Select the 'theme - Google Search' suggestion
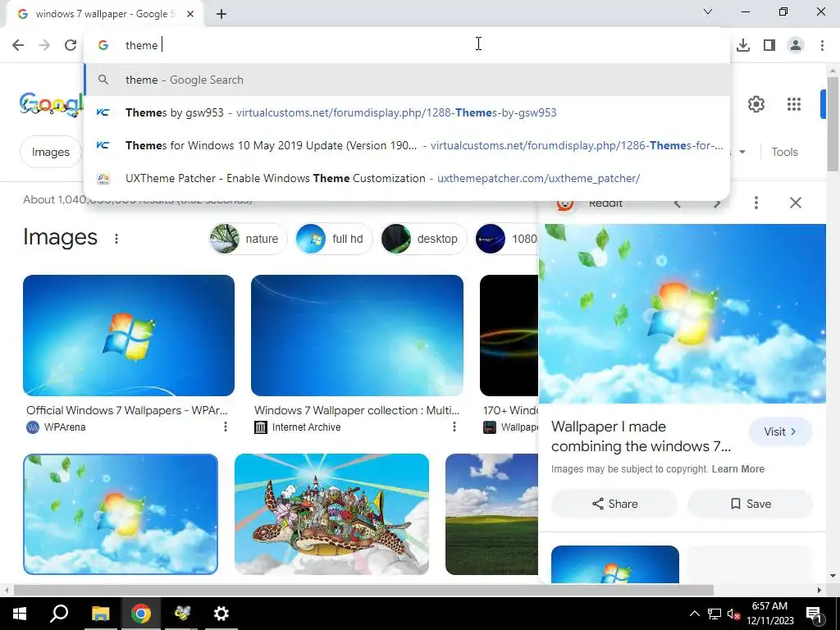The image size is (840, 630). click(407, 80)
